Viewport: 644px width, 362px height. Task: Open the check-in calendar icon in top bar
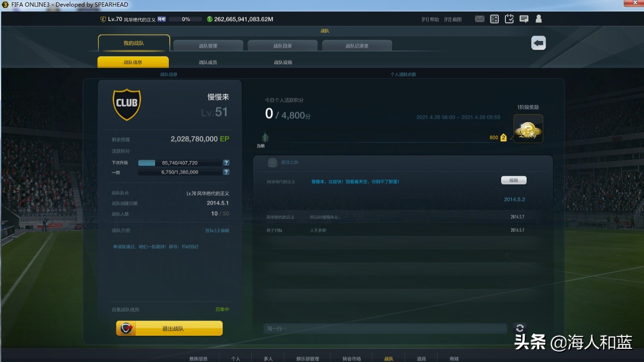[x=509, y=19]
